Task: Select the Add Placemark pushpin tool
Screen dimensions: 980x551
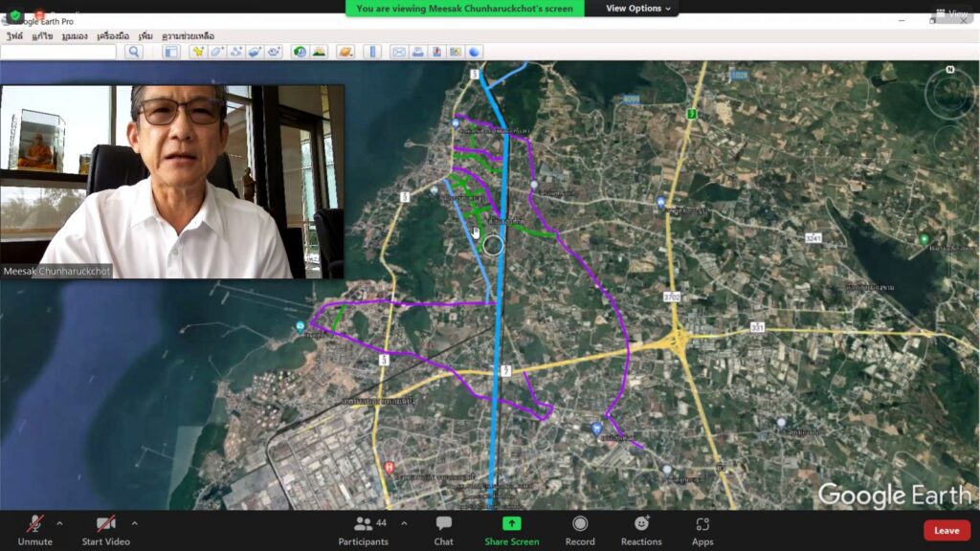Action: pyautogui.click(x=198, y=52)
